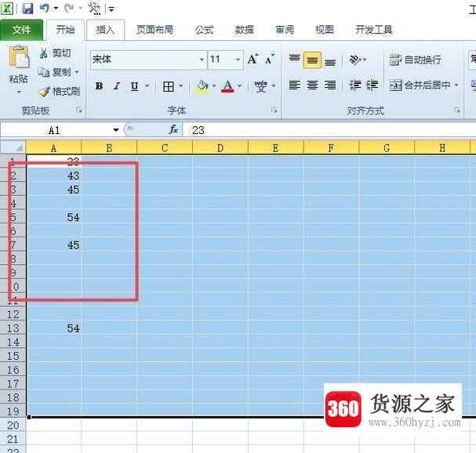Click the red font color A button
This screenshot has height=453, width=476.
pyautogui.click(x=228, y=86)
